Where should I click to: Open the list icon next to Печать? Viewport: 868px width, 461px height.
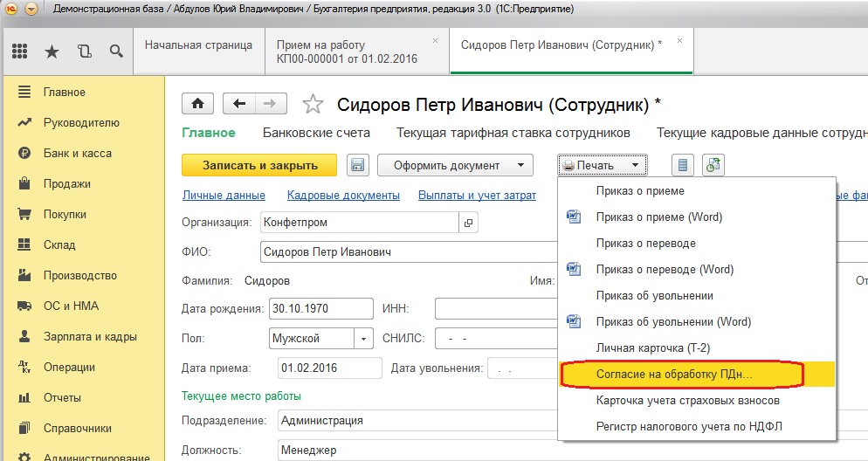[x=683, y=165]
